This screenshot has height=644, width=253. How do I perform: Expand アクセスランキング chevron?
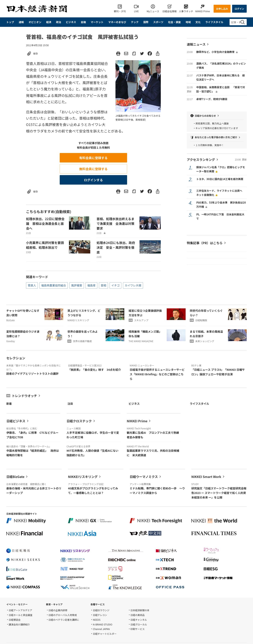217,160
